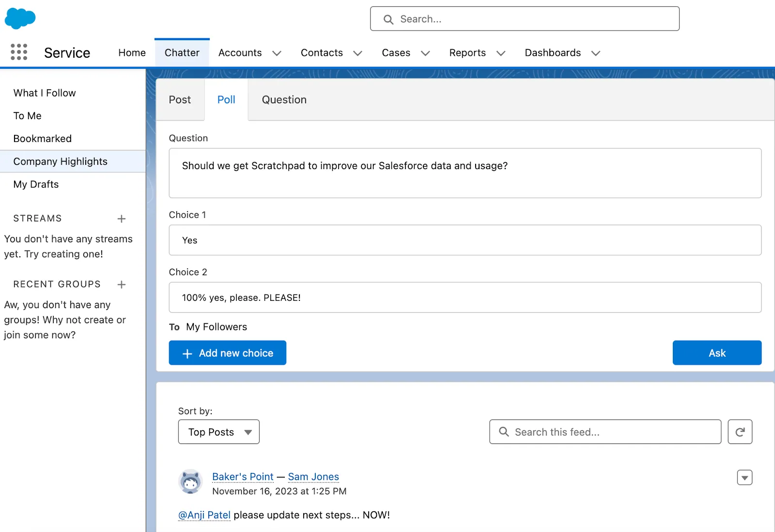Viewport: 775px width, 532px height.
Task: Click the Ask button
Action: pos(717,353)
